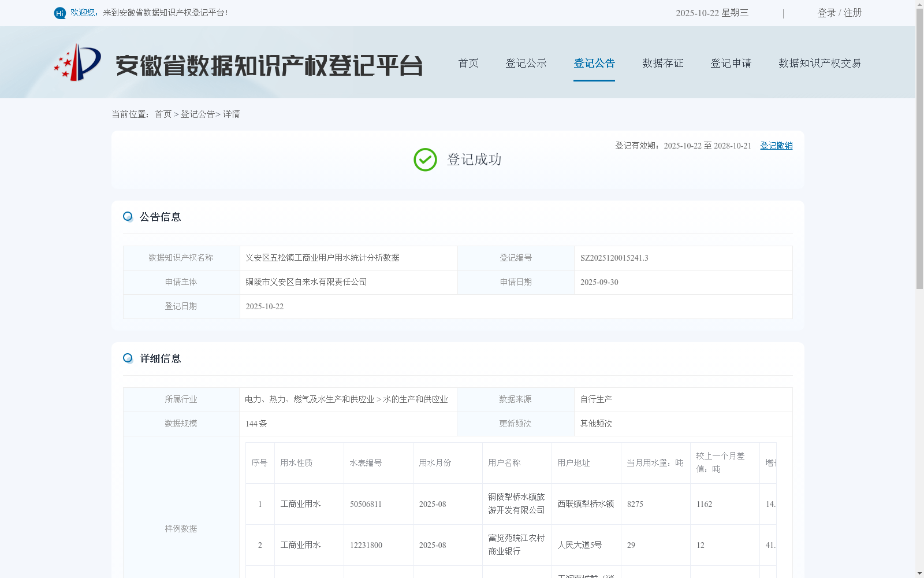Click the name 义安区五松镇工商业用户用水统计分析数据
924x578 pixels.
point(322,258)
